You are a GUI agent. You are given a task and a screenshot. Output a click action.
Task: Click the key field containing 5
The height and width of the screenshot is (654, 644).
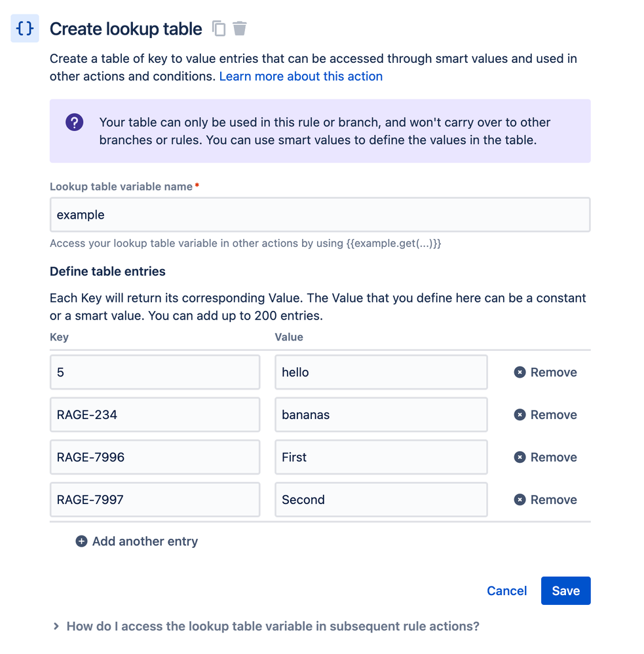coord(155,372)
